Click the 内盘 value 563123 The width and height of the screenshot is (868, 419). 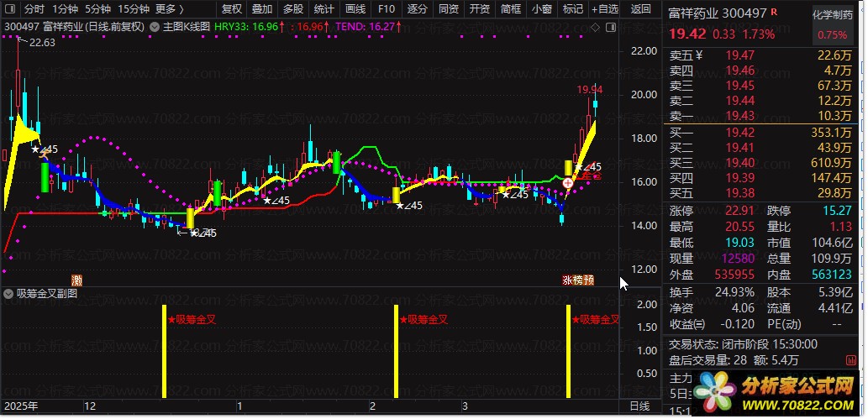point(833,275)
